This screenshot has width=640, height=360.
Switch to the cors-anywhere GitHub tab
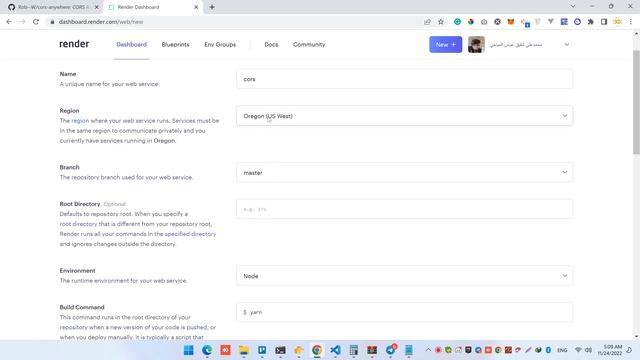pyautogui.click(x=53, y=7)
